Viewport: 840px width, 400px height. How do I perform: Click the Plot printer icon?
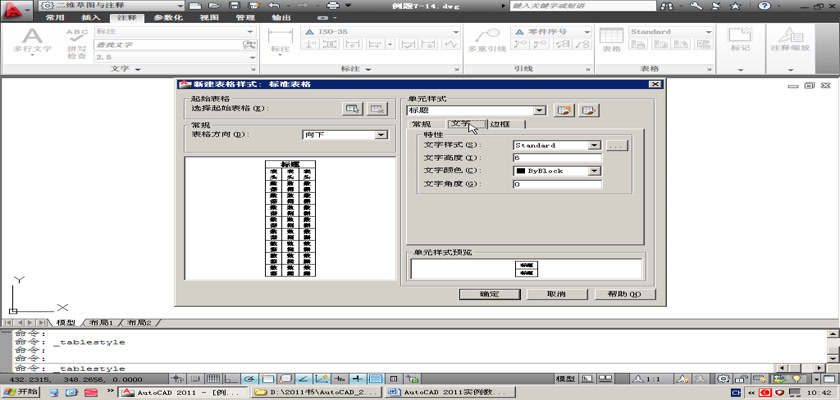(x=333, y=5)
